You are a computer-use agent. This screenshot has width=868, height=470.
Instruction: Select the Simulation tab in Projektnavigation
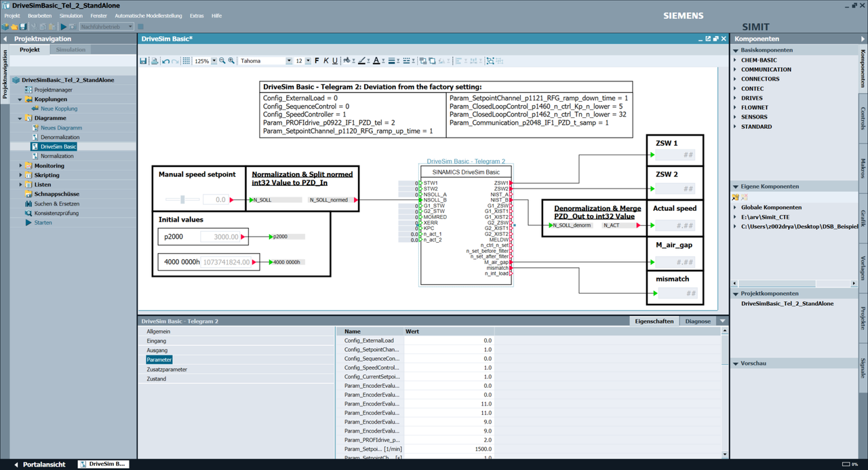click(x=71, y=50)
